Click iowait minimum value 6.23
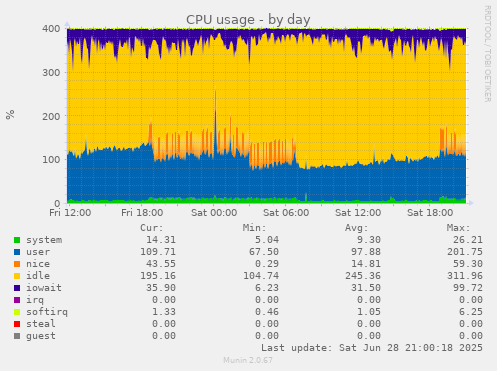Viewport: 497px width, 371px height. coord(267,288)
